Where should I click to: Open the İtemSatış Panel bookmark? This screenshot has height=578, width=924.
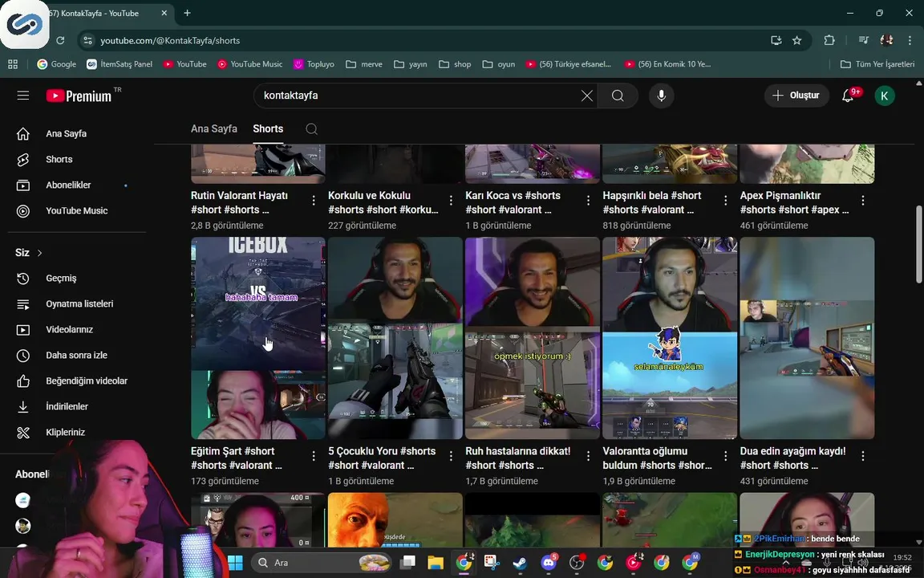click(x=120, y=64)
